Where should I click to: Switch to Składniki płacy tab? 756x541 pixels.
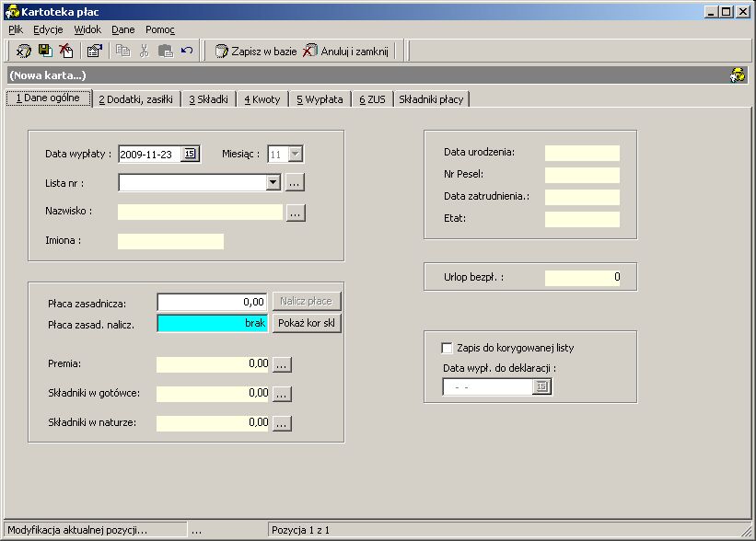point(431,99)
